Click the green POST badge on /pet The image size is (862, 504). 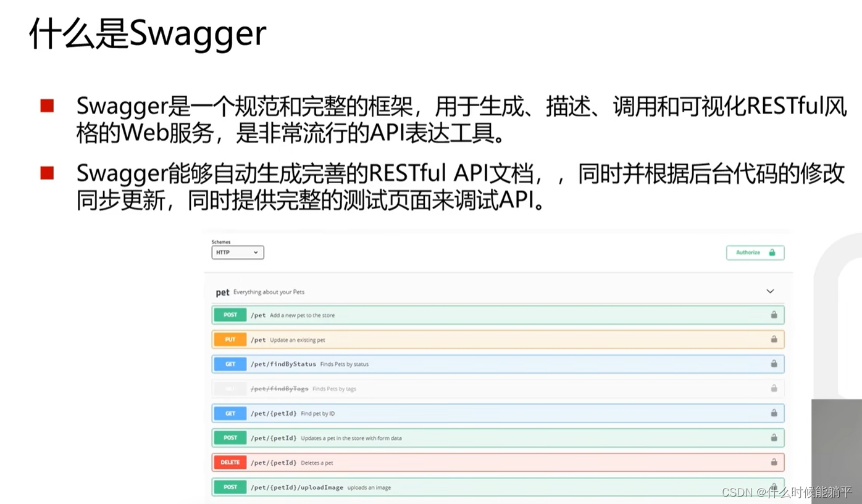(229, 315)
